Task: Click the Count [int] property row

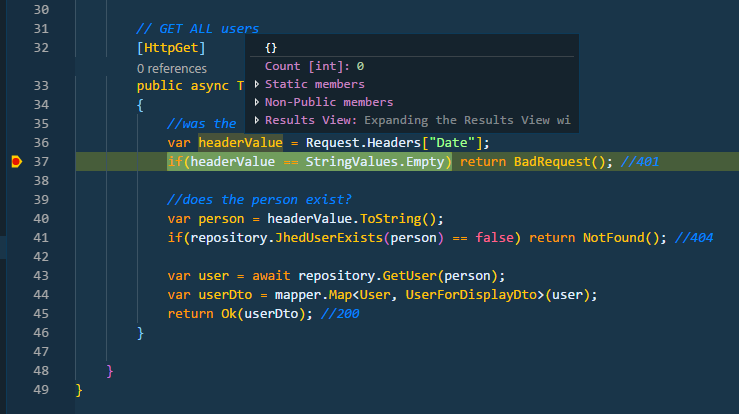Action: tap(412, 66)
